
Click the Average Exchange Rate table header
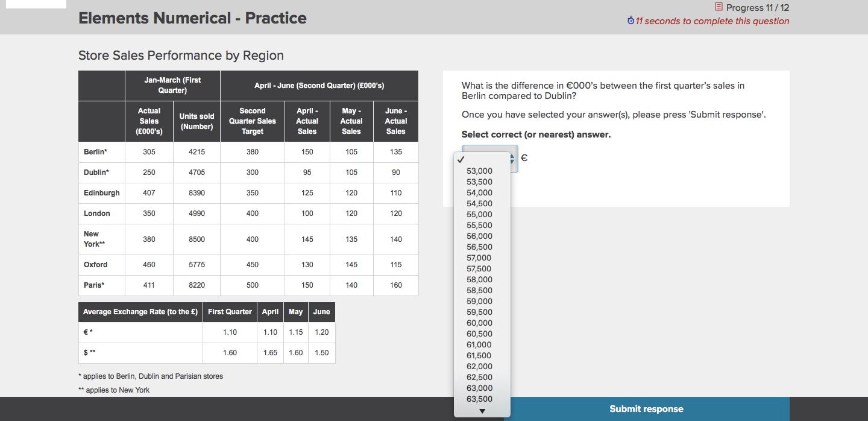point(139,312)
